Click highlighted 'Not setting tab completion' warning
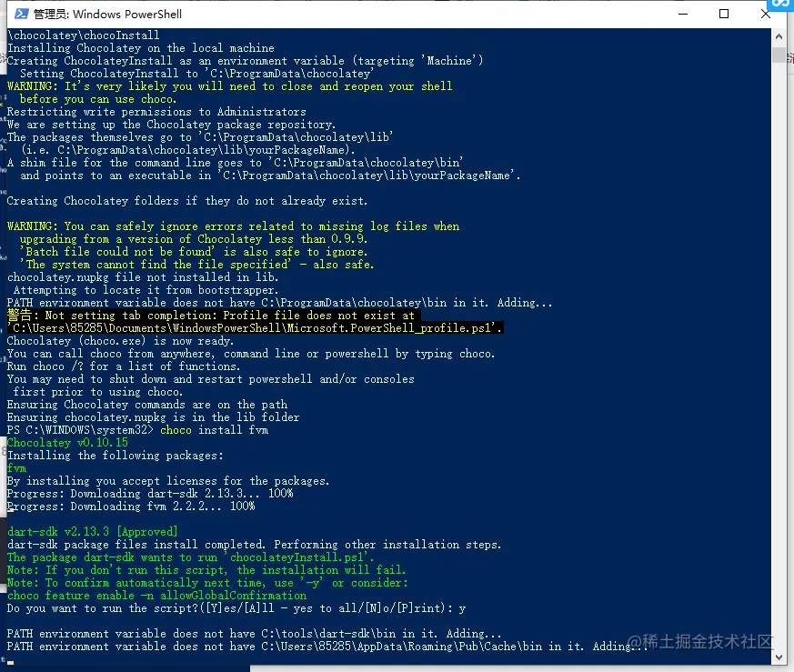794x672 pixels. pyautogui.click(x=214, y=316)
